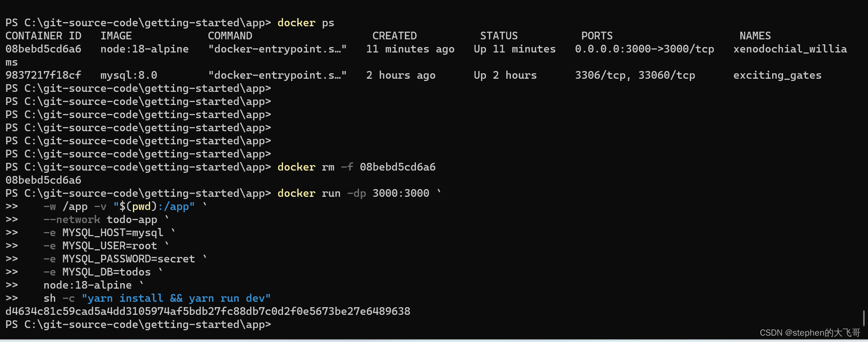The height and width of the screenshot is (342, 868).
Task: Select the STATUS column header
Action: click(499, 36)
